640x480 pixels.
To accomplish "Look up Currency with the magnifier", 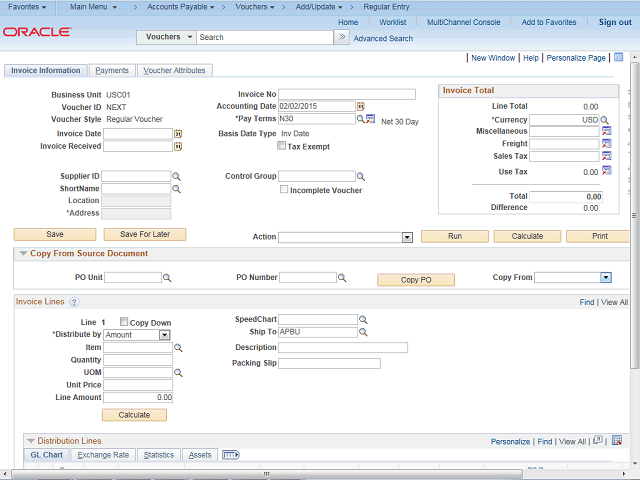I will click(605, 119).
